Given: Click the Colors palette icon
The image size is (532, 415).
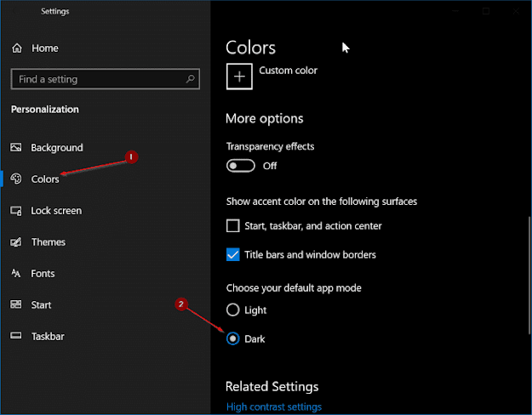Looking at the screenshot, I should [16, 179].
